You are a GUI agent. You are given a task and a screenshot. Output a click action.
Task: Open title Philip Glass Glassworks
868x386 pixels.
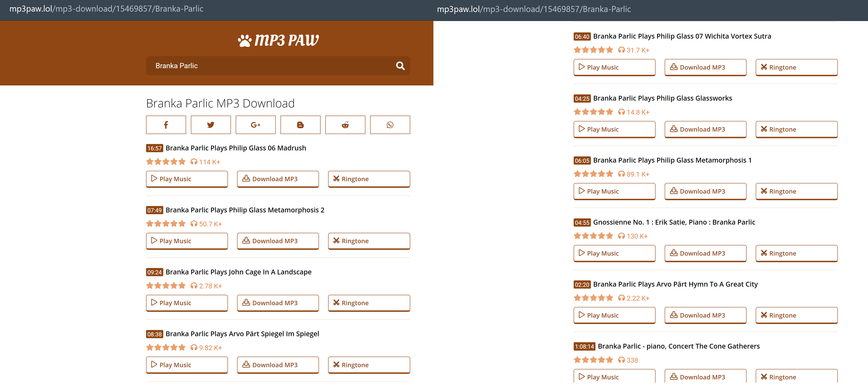663,98
